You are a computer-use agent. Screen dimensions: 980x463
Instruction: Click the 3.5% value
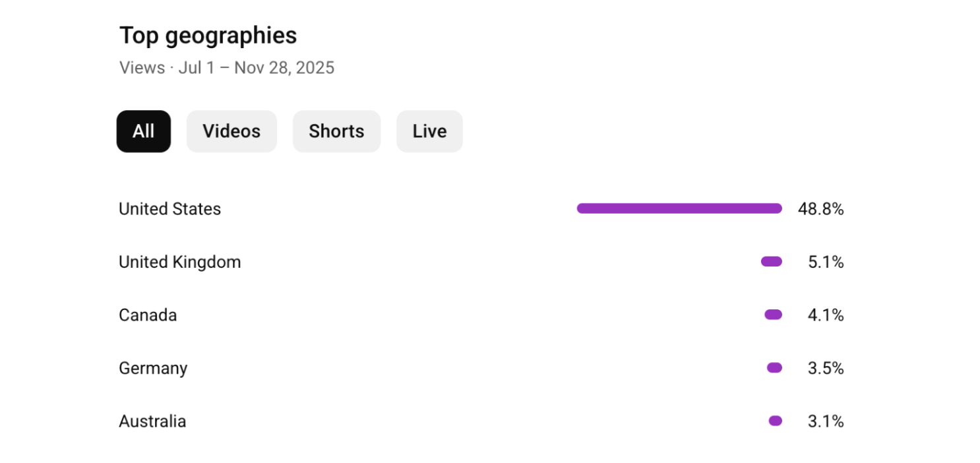[x=826, y=369]
